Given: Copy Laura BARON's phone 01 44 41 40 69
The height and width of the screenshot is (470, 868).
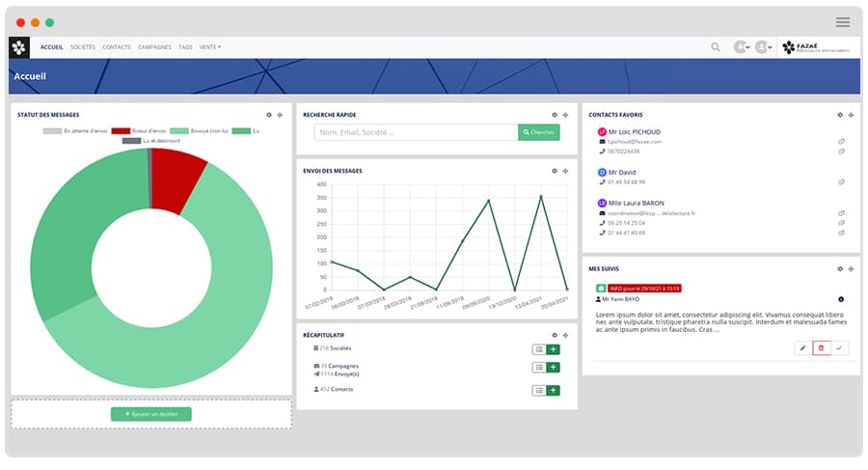Looking at the screenshot, I should point(841,233).
